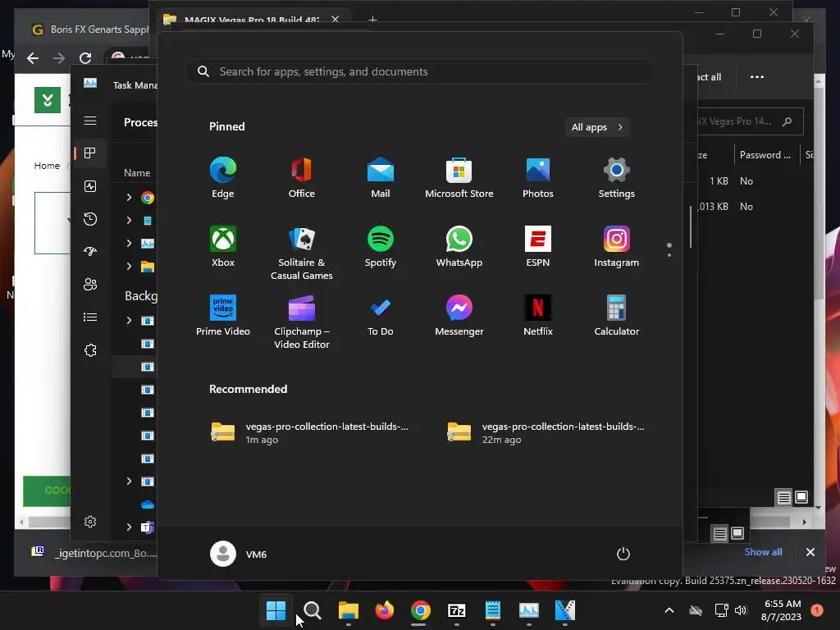The width and height of the screenshot is (840, 630).
Task: Click the All apps button
Action: (597, 127)
